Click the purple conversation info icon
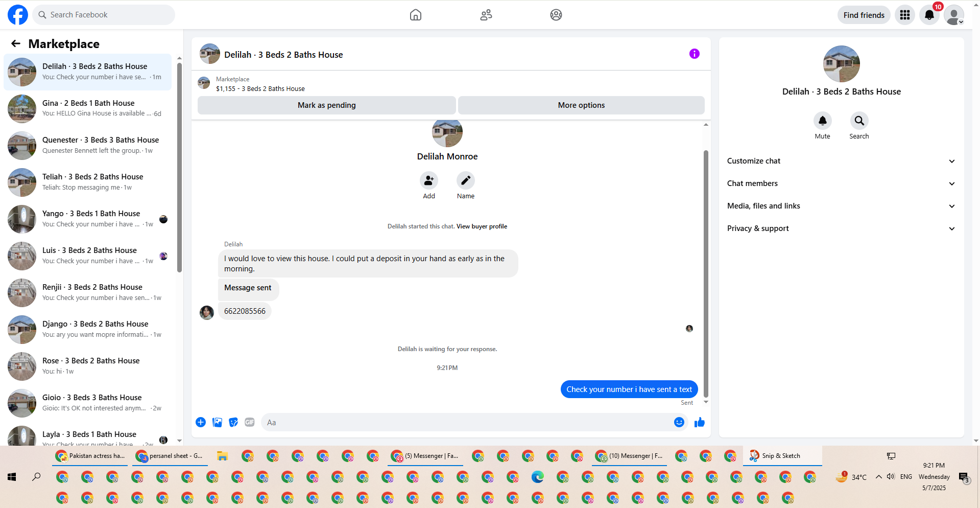 (694, 54)
